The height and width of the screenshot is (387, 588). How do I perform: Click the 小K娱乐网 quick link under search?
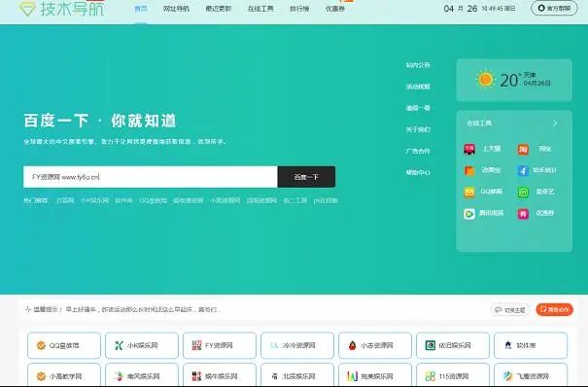pos(94,200)
